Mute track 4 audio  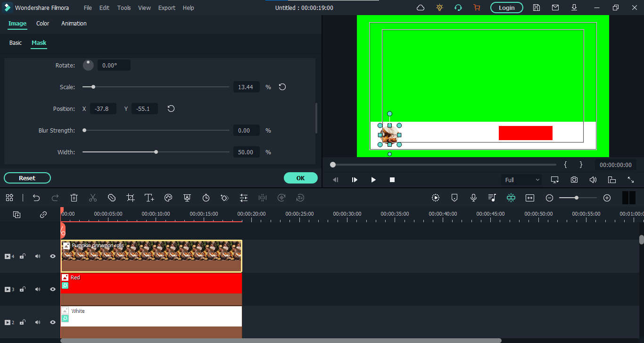(38, 256)
